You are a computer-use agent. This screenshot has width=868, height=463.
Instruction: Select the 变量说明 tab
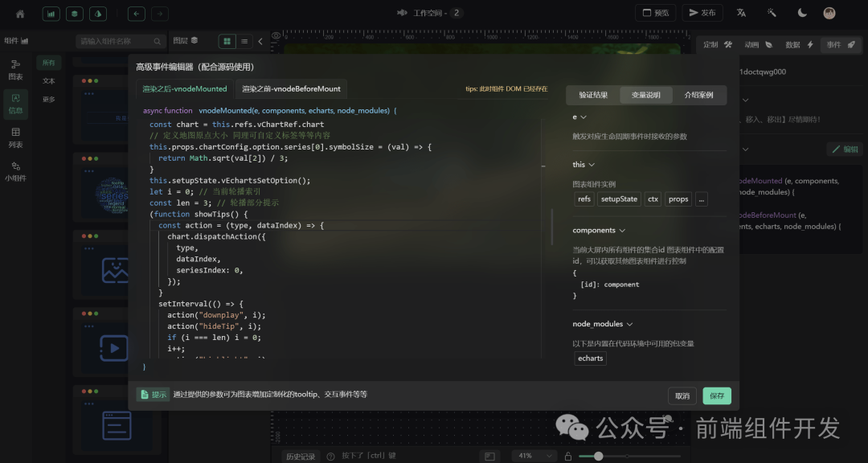[646, 96]
